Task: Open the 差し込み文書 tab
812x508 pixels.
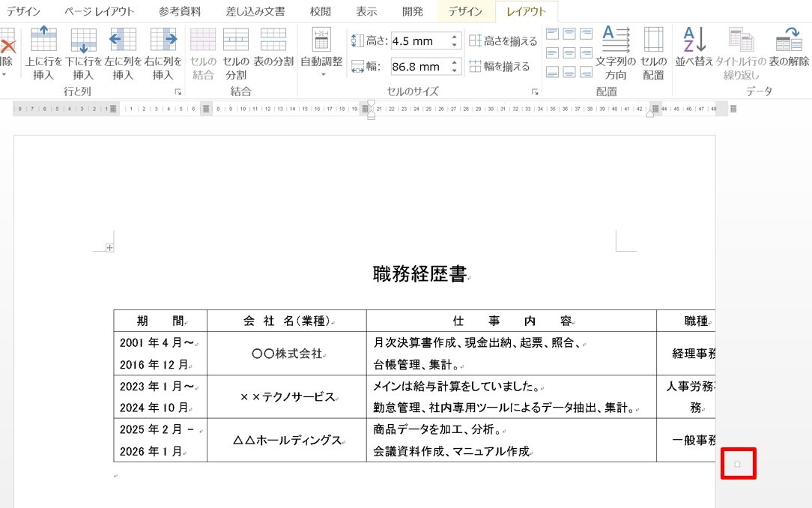Action: [x=255, y=11]
